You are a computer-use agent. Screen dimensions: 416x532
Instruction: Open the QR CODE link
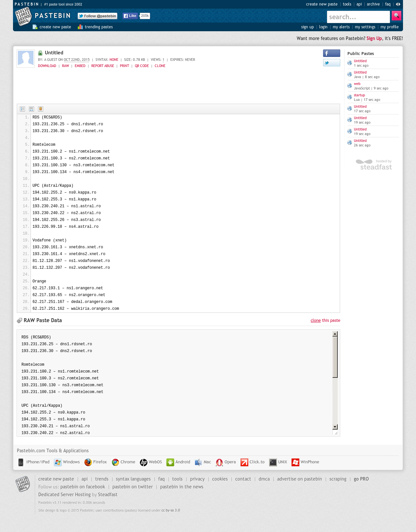142,66
